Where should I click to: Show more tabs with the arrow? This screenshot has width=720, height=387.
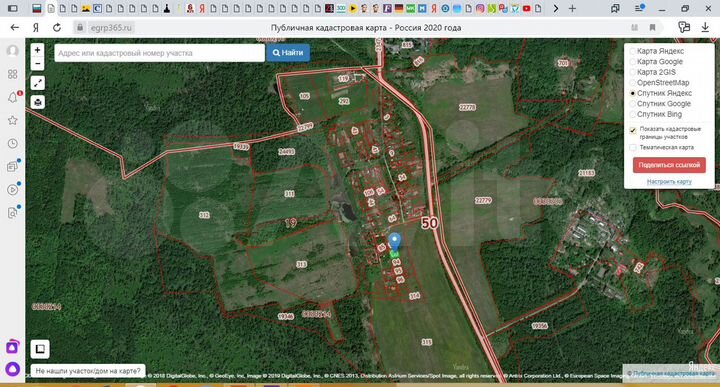(556, 8)
